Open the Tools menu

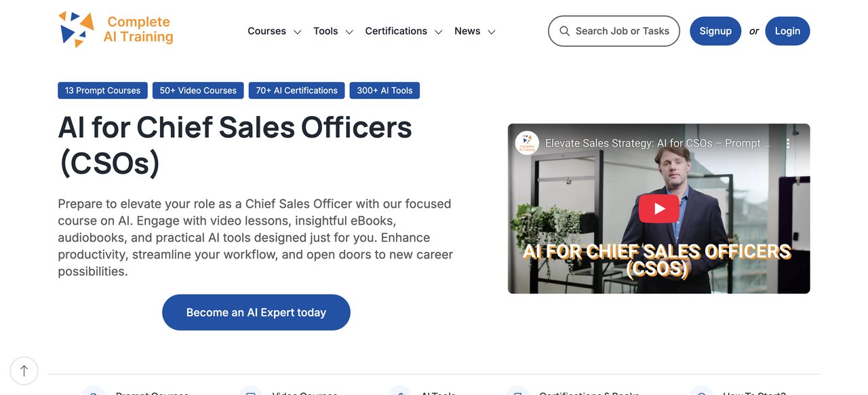pyautogui.click(x=325, y=31)
